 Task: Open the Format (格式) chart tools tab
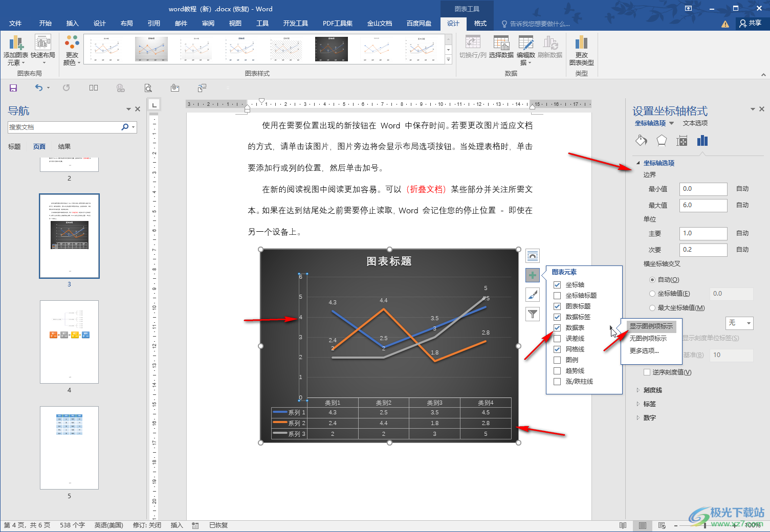[x=480, y=24]
